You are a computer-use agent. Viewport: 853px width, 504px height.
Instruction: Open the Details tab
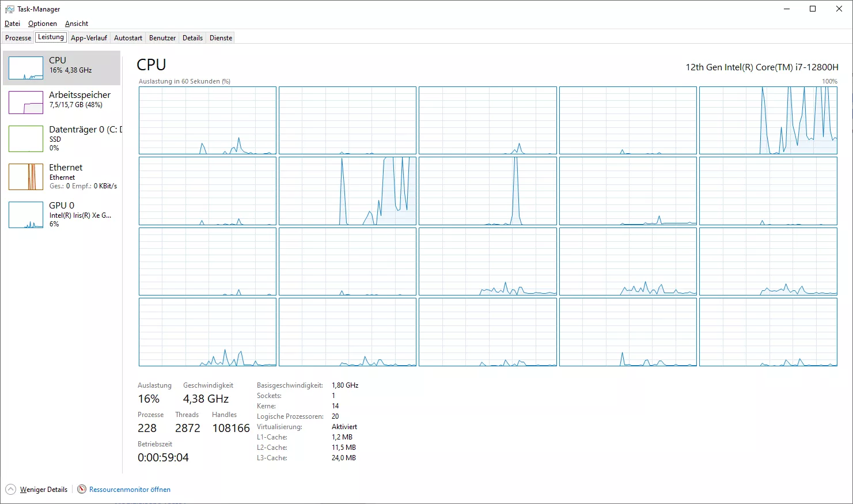click(x=192, y=38)
